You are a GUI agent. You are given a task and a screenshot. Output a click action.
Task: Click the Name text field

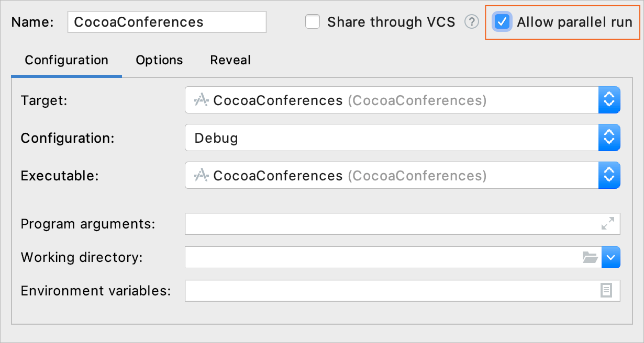(x=167, y=22)
